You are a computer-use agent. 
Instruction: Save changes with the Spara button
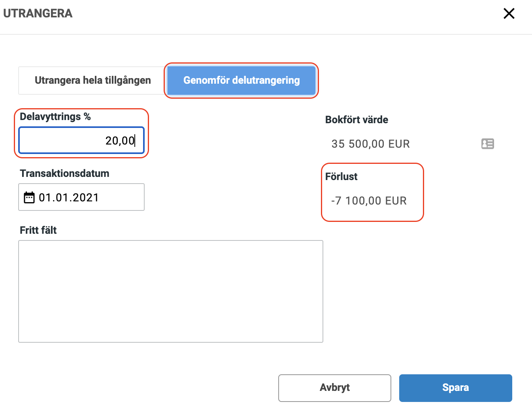coord(455,388)
